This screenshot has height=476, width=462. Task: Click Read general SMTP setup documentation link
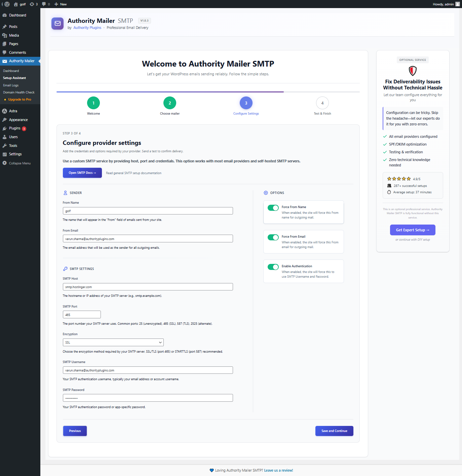click(x=134, y=173)
